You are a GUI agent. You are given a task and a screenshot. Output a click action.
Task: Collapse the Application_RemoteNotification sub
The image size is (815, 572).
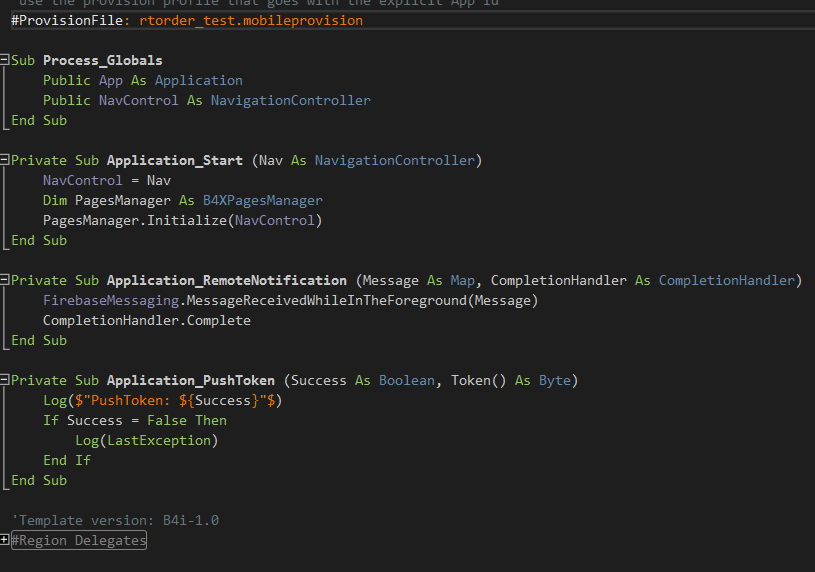(5, 280)
